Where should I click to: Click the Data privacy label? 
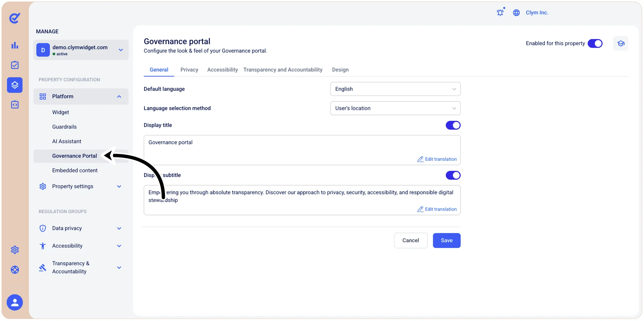67,228
